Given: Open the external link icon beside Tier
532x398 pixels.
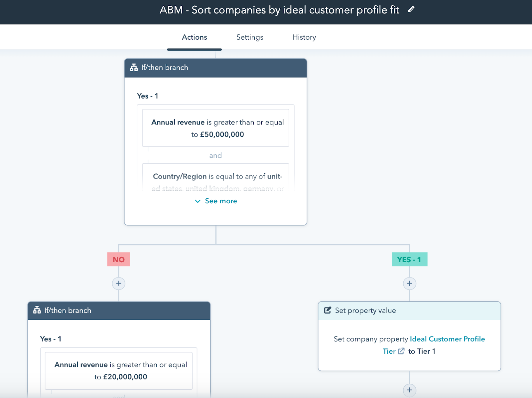Looking at the screenshot, I should point(401,351).
